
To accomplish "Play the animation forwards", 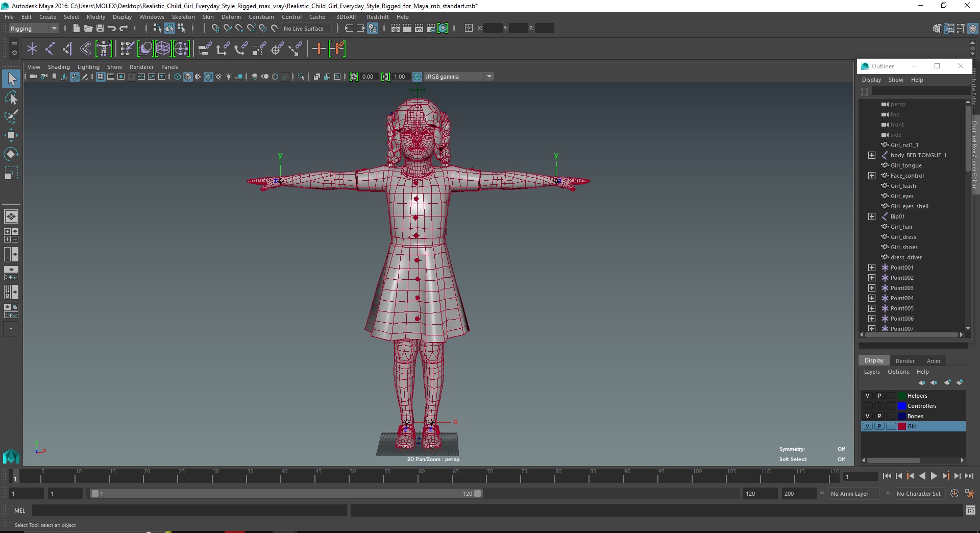I will (x=934, y=476).
